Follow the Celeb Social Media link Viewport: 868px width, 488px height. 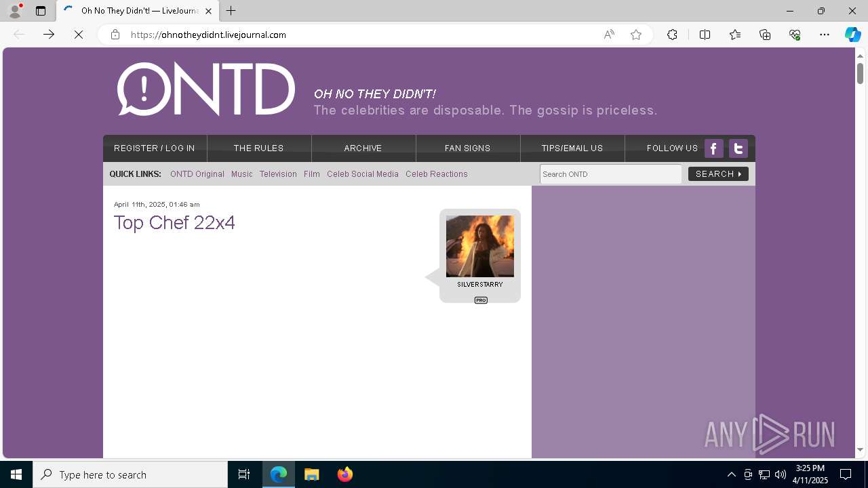(x=363, y=174)
